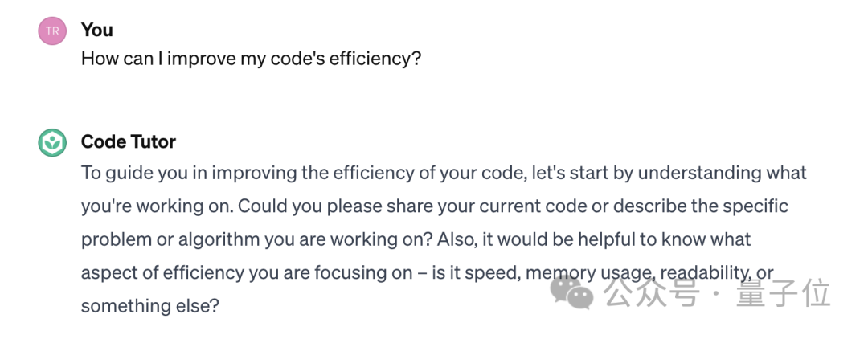868x339 pixels.
Task: Click the WeChat logo in the watermark
Action: 571,292
